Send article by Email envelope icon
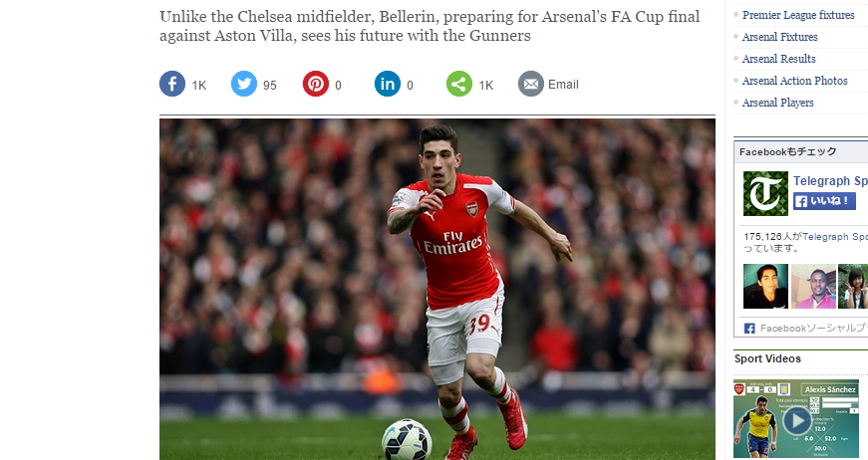Viewport: 868px width, 460px height. click(531, 84)
